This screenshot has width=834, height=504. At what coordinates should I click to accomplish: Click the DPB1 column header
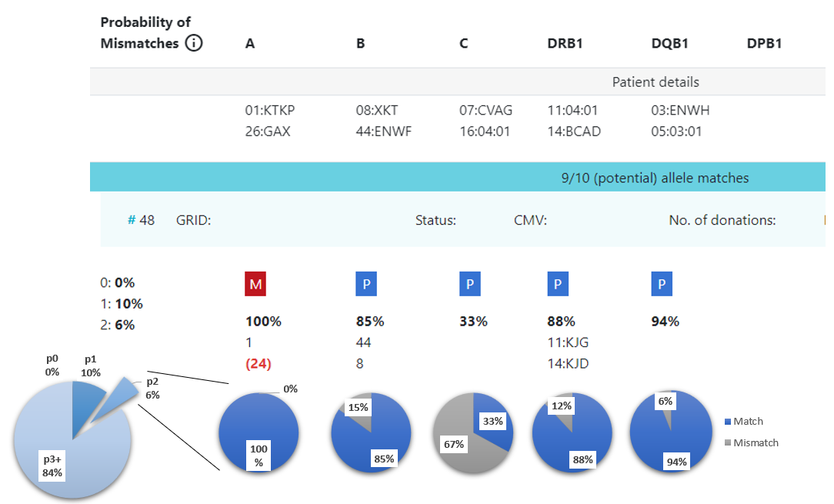pos(764,44)
